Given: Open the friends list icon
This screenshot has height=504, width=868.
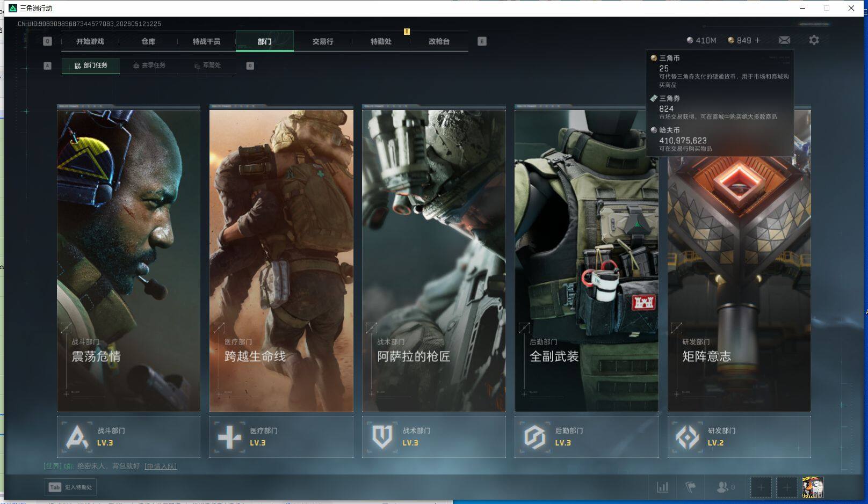Looking at the screenshot, I should 725,487.
